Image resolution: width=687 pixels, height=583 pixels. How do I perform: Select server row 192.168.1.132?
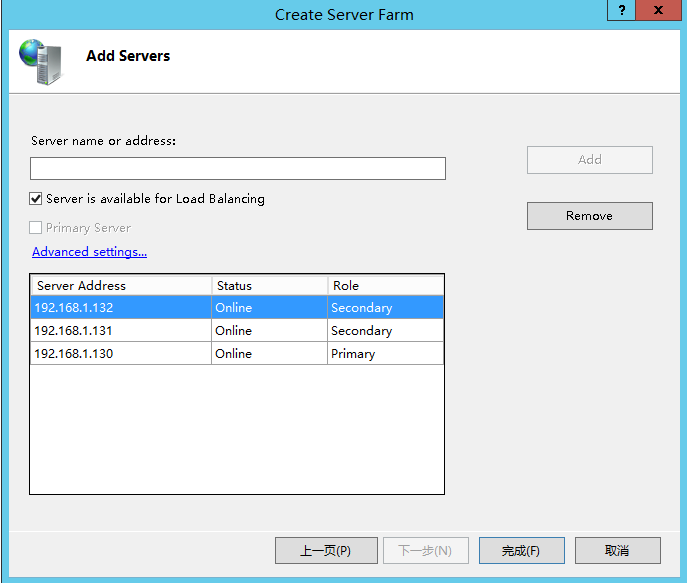(237, 307)
